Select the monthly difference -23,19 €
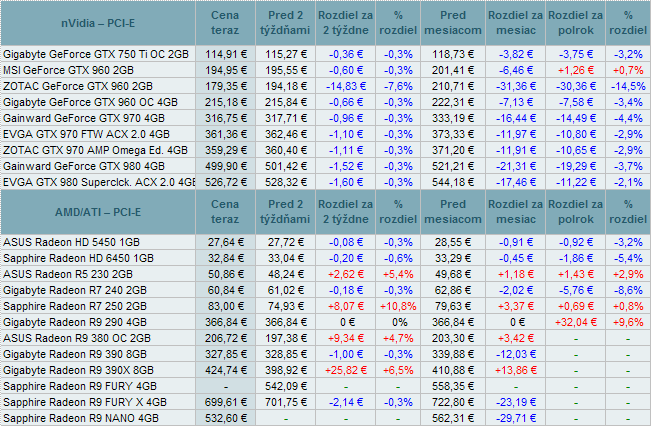 click(516, 402)
